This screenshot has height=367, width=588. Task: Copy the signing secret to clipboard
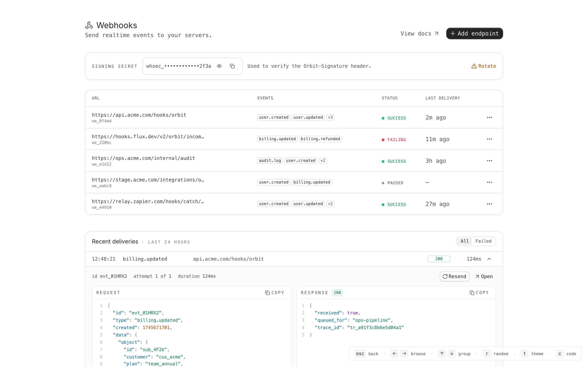(x=232, y=66)
